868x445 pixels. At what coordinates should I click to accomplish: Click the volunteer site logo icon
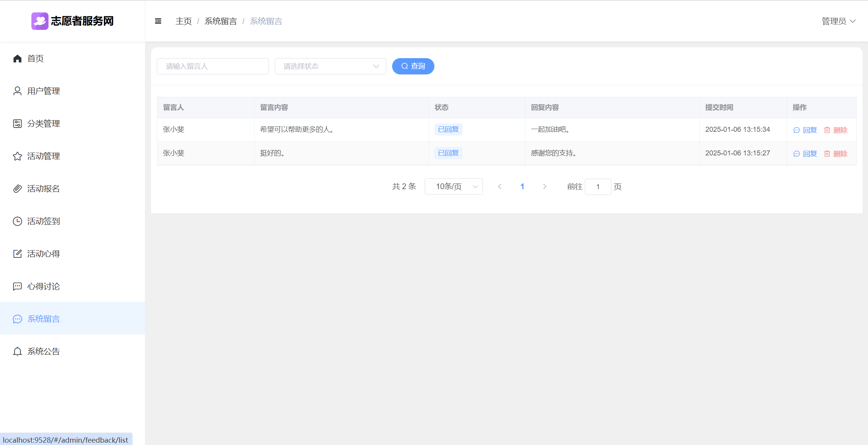[x=40, y=21]
